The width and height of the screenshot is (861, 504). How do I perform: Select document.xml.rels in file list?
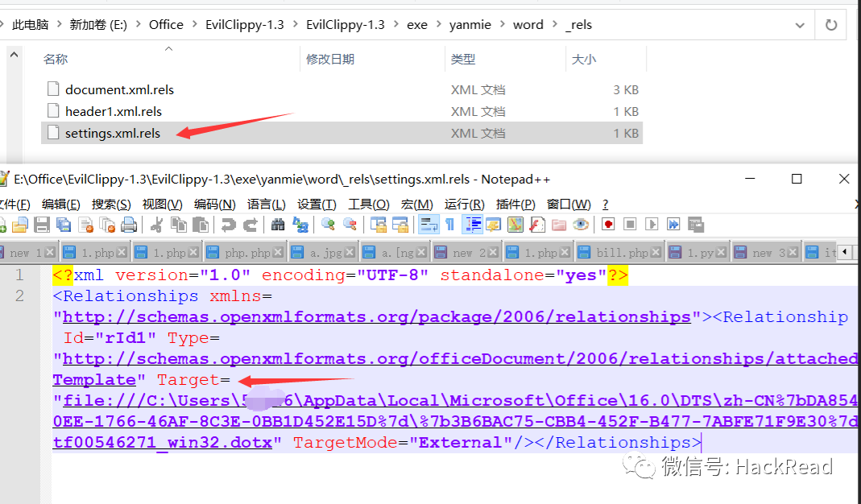[119, 89]
